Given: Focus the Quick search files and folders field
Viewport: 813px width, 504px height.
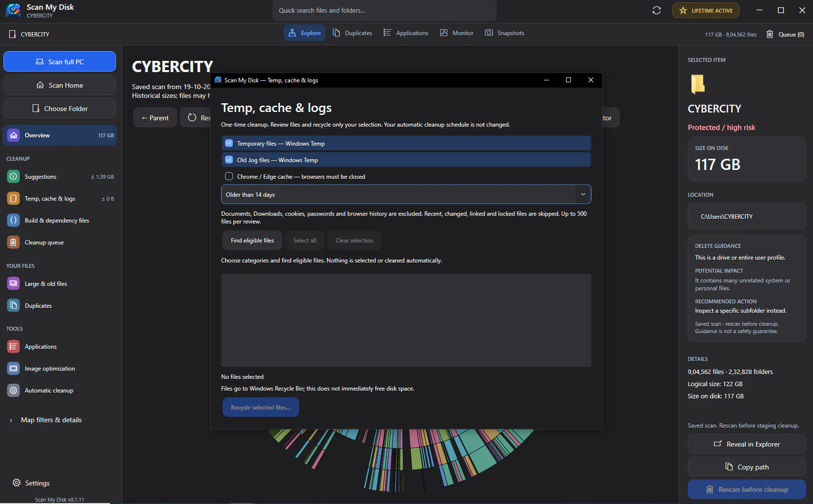Looking at the screenshot, I should [x=384, y=10].
